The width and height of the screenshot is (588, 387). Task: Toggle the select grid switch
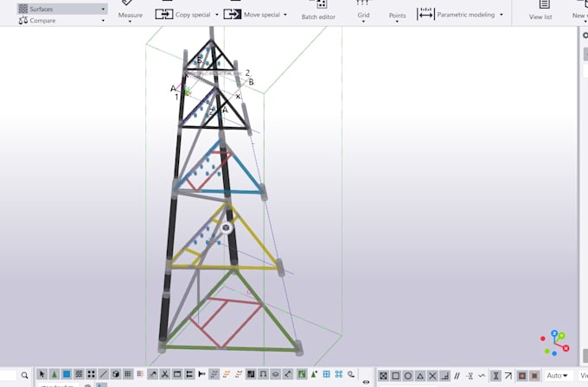[x=128, y=374]
